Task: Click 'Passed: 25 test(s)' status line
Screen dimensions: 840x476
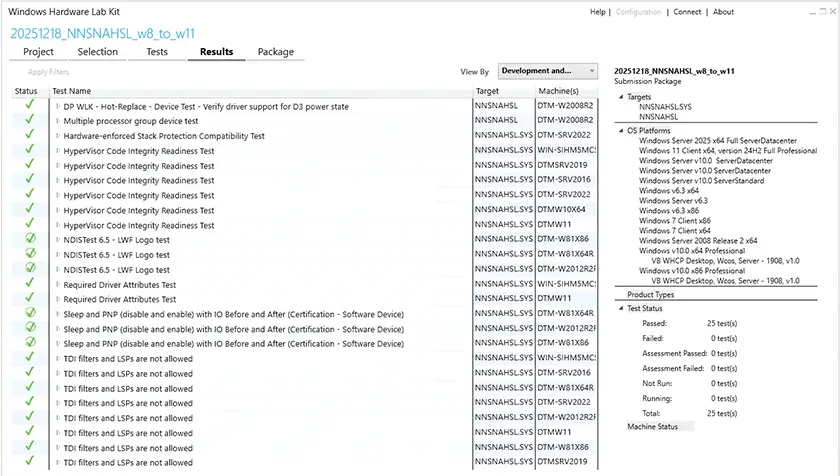Action: (689, 323)
